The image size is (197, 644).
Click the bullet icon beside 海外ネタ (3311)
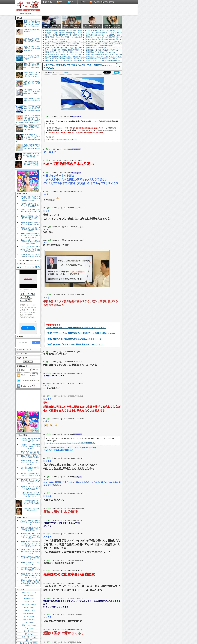pyautogui.click(x=17, y=596)
